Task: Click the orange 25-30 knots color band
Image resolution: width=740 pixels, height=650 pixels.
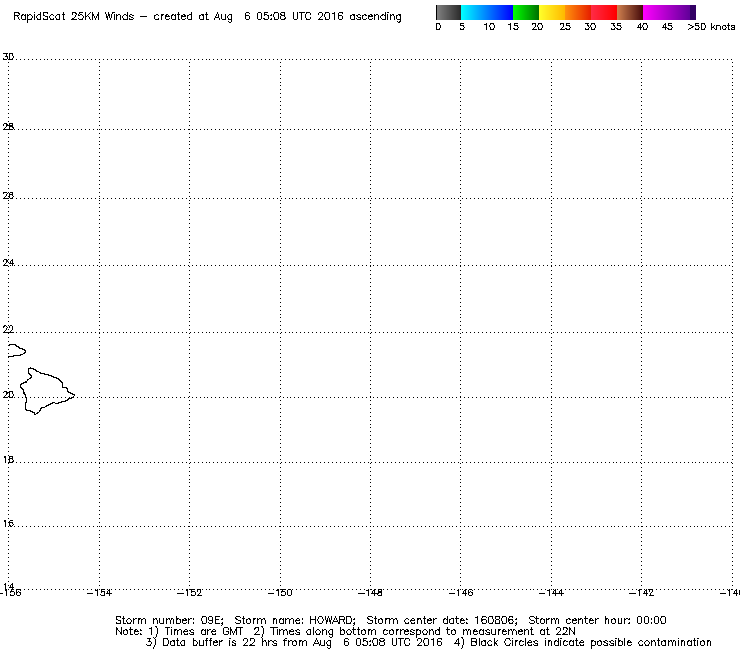Action: point(578,12)
